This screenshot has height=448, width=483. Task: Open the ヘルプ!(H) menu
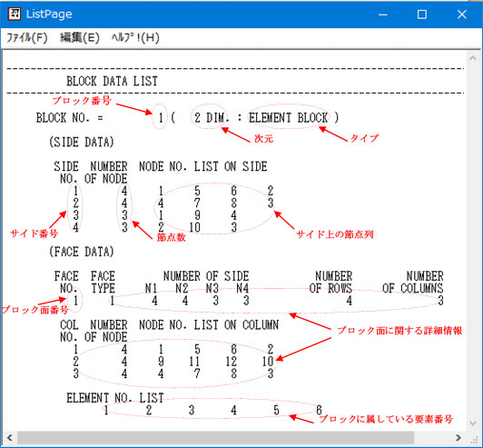point(135,38)
